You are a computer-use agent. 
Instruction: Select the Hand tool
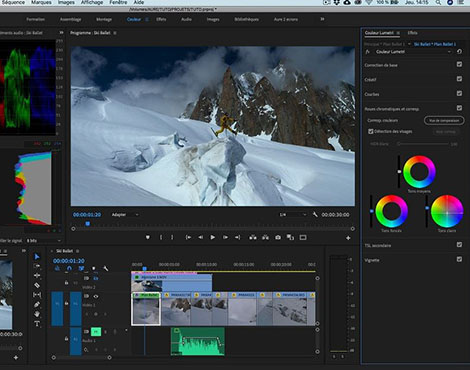pos(37,314)
